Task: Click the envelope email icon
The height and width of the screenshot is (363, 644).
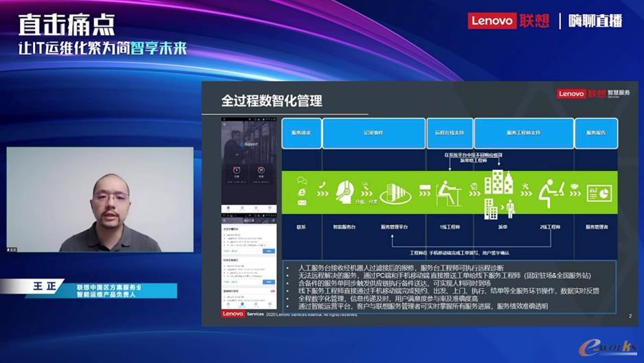Action: point(302,202)
